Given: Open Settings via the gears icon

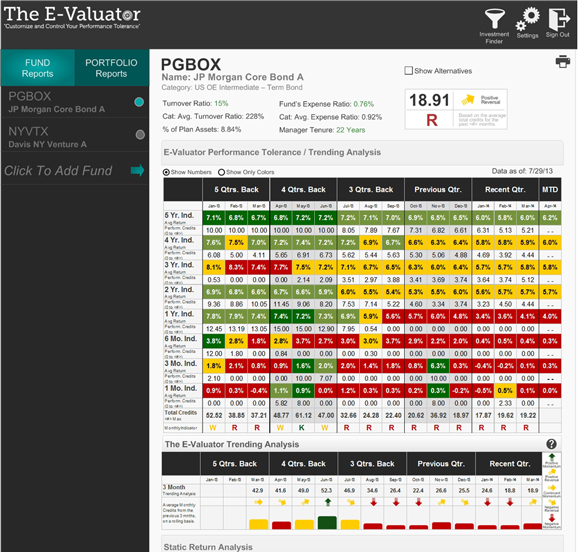Looking at the screenshot, I should (528, 19).
